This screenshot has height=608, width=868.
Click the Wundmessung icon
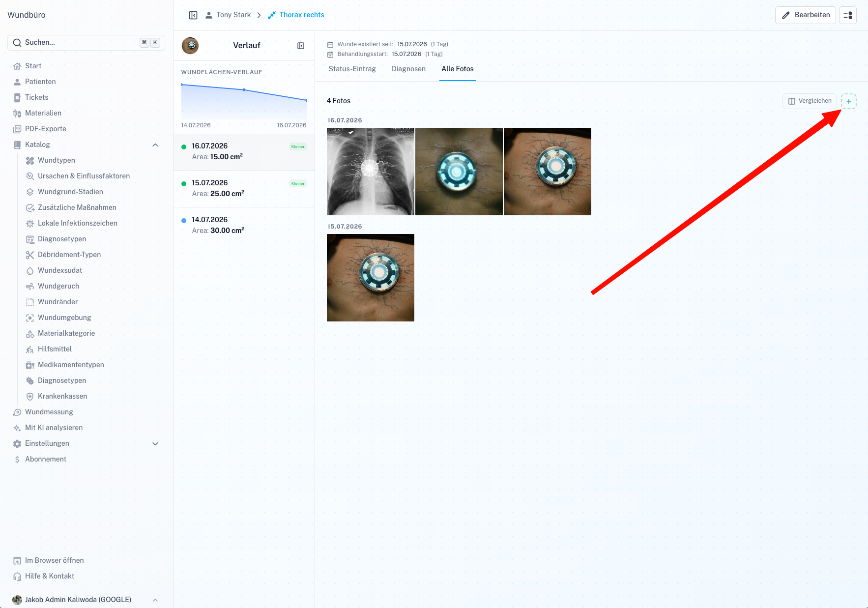coord(17,412)
